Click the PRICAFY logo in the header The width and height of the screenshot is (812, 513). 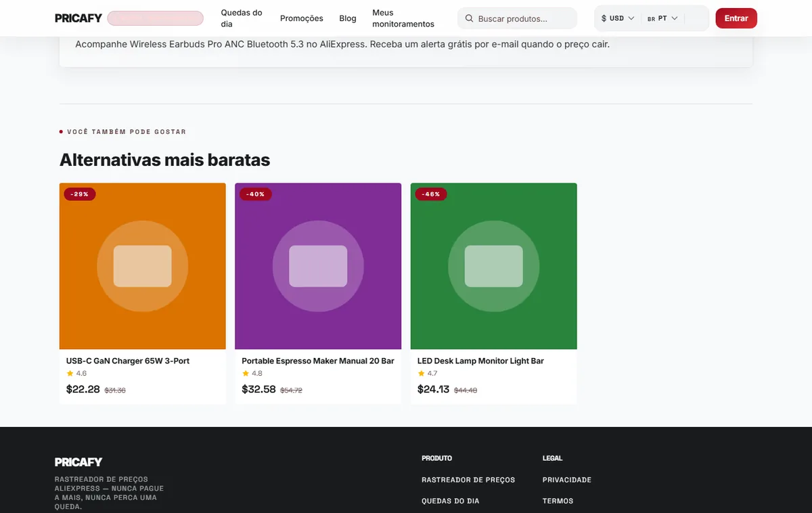(78, 18)
